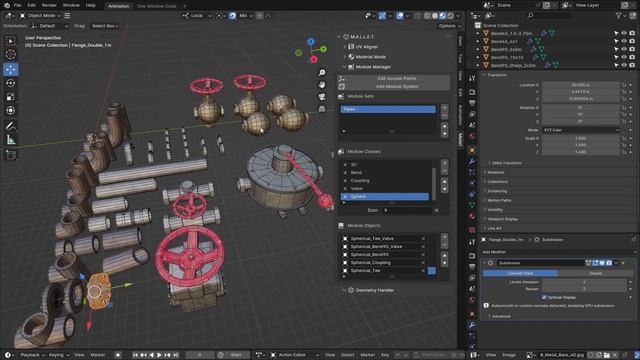Toggle Subdivision modifier edit mode display
640x360 pixels.
point(595,263)
